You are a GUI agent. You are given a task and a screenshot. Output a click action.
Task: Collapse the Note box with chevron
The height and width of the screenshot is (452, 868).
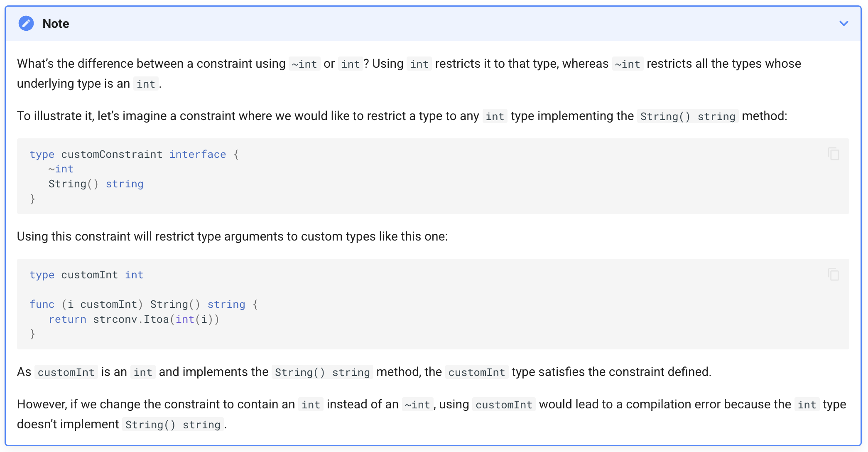[843, 24]
